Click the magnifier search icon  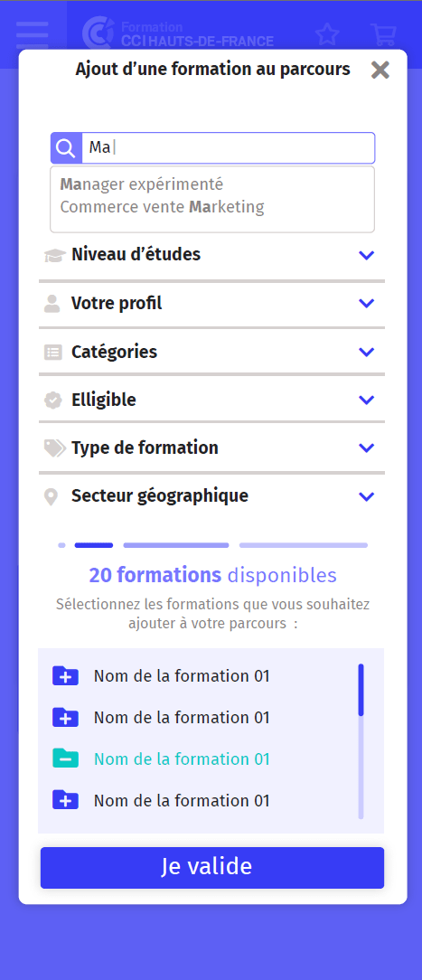(66, 148)
